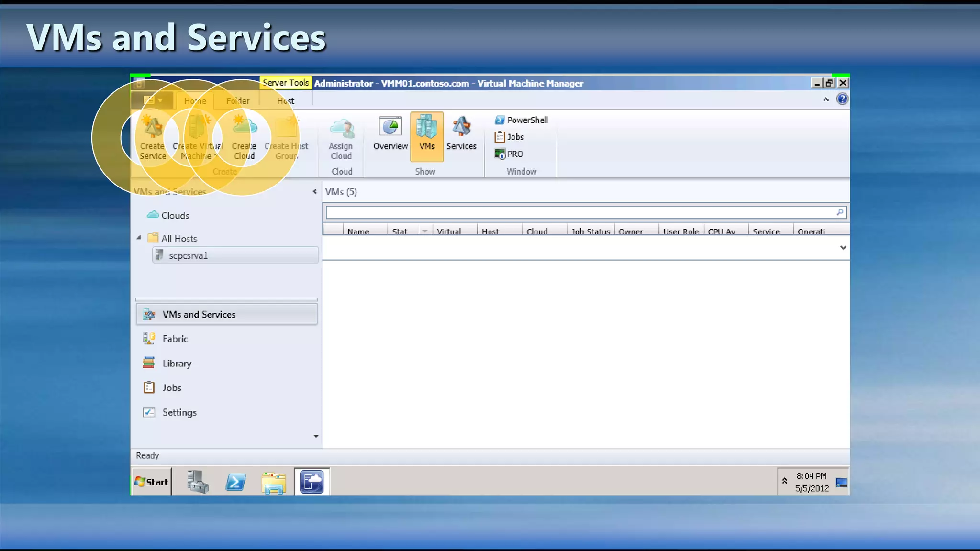Open the VMs and Services workspace
This screenshot has width=980, height=551.
tap(226, 314)
